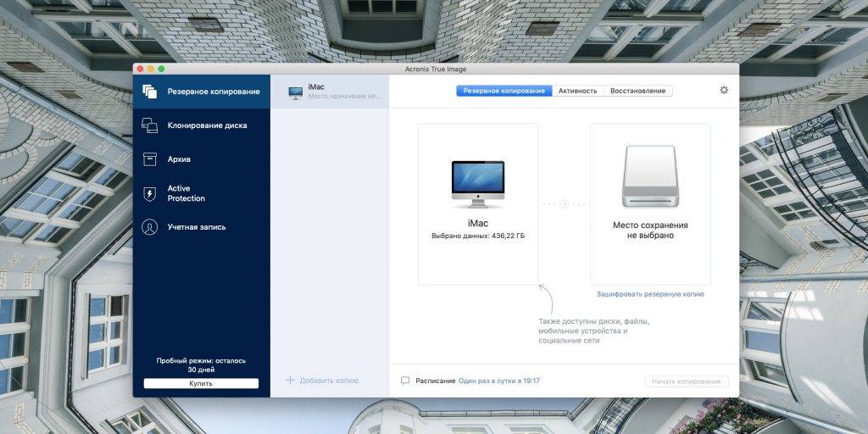Viewport: 868px width, 434px height.
Task: Click the green zoom window button
Action: click(x=161, y=69)
